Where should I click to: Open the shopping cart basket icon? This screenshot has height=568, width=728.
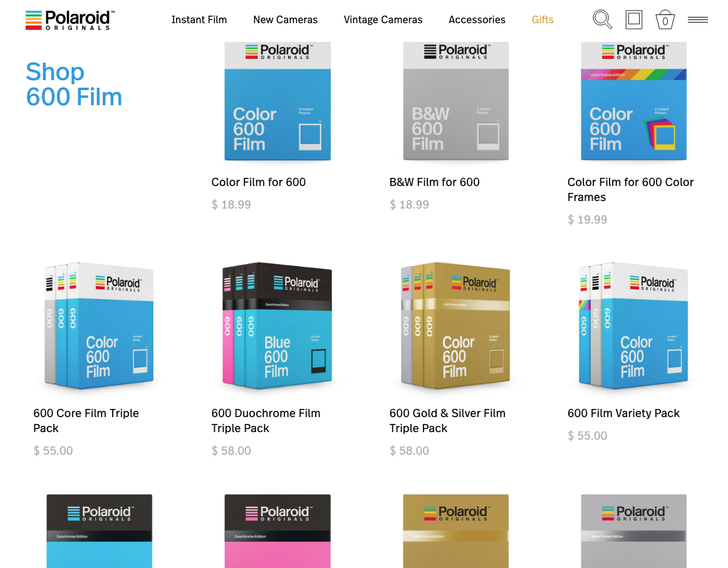pyautogui.click(x=665, y=20)
